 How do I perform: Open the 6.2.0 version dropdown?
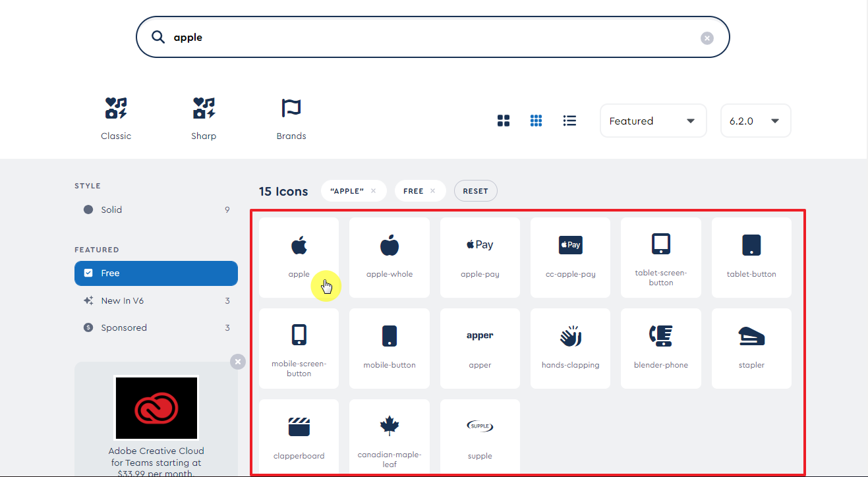coord(756,121)
